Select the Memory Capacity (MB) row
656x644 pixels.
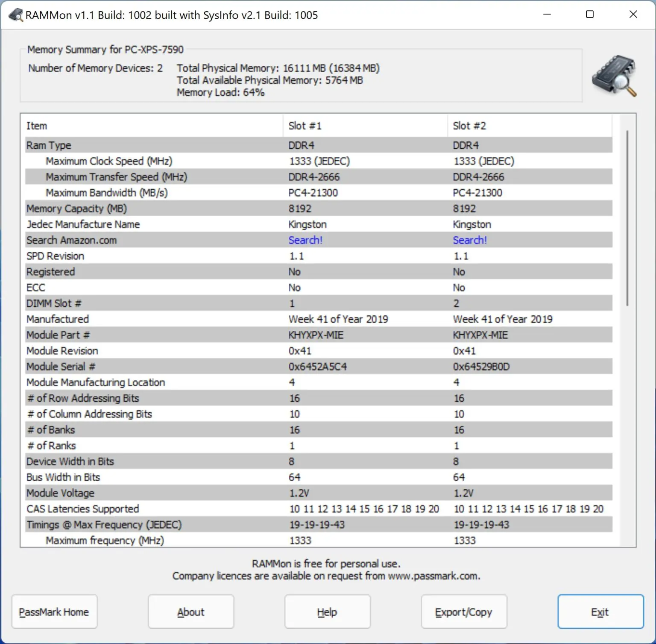pyautogui.click(x=77, y=209)
